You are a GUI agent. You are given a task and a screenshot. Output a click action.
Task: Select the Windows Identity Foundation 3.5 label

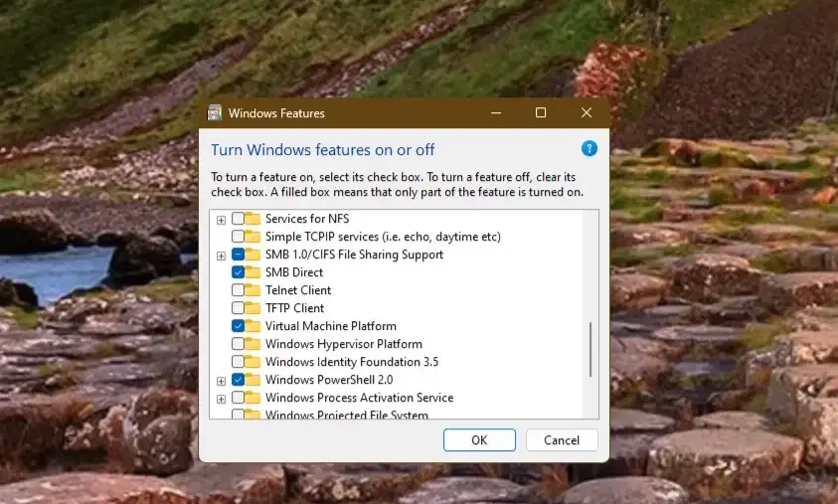coord(352,362)
